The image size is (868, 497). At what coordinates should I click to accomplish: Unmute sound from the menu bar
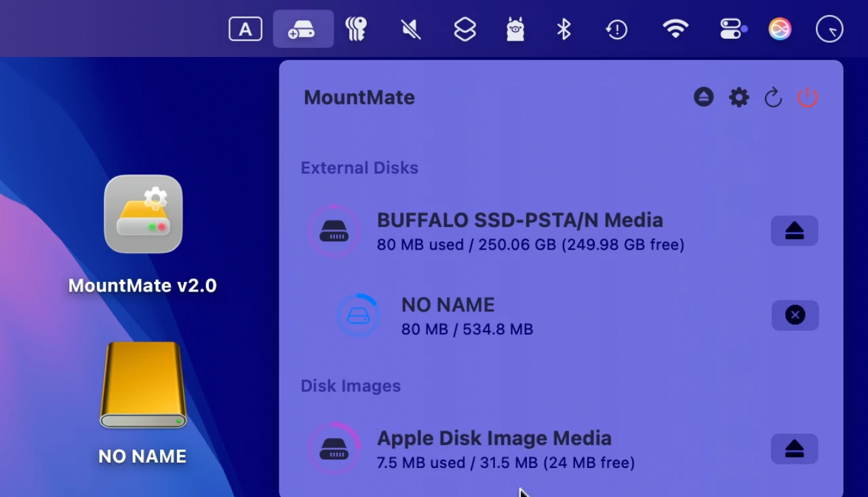tap(410, 28)
